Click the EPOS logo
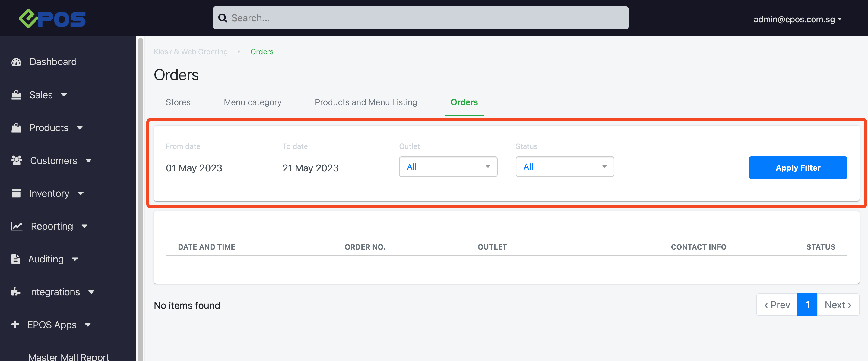 click(52, 18)
